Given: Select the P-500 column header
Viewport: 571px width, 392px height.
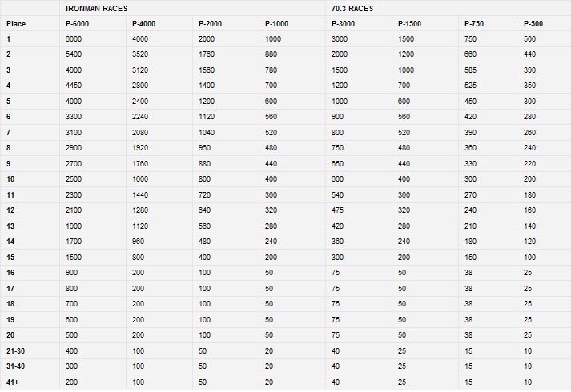Looking at the screenshot, I should 534,24.
